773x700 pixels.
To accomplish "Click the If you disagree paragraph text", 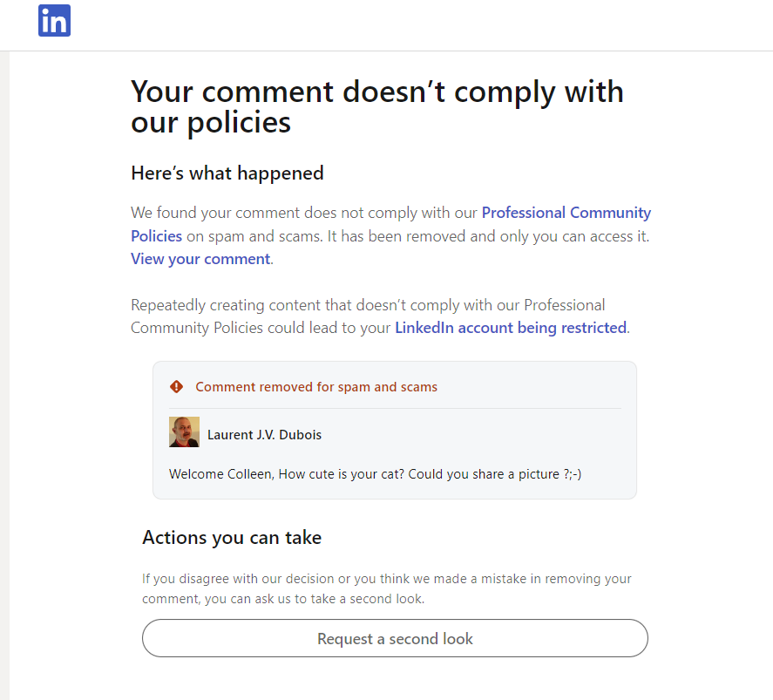I will pos(386,588).
